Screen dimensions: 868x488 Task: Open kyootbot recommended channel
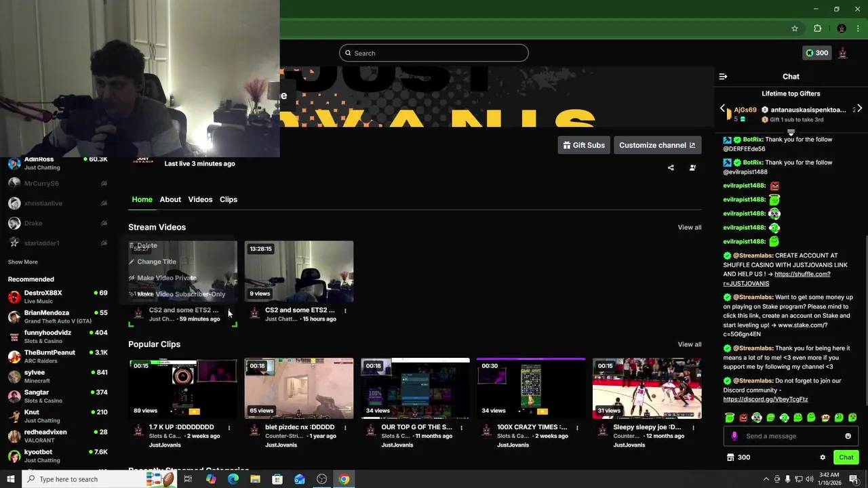[58, 456]
